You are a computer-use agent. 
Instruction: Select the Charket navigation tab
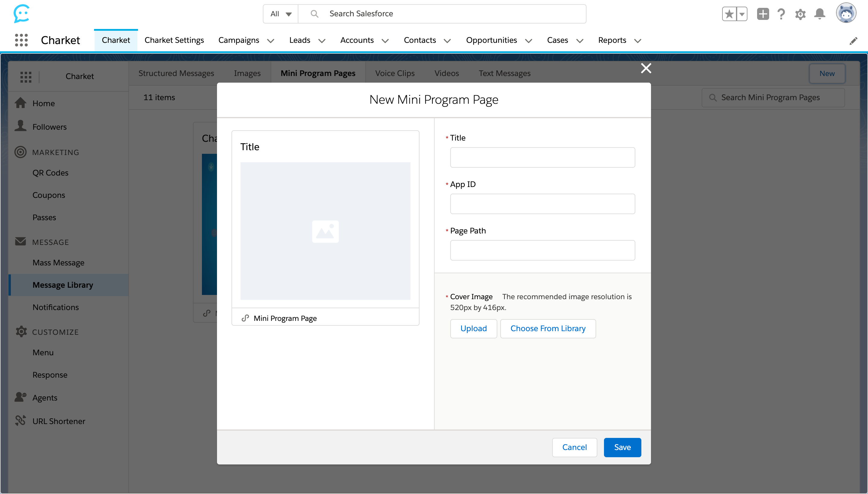116,40
